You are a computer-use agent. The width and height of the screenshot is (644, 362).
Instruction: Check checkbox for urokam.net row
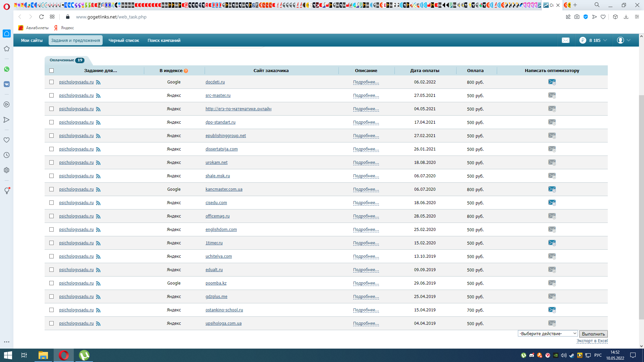click(51, 163)
